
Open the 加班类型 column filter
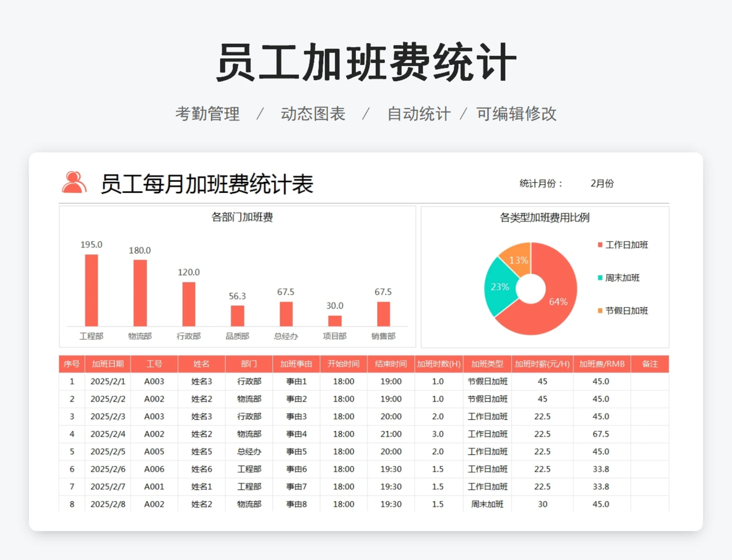click(487, 364)
